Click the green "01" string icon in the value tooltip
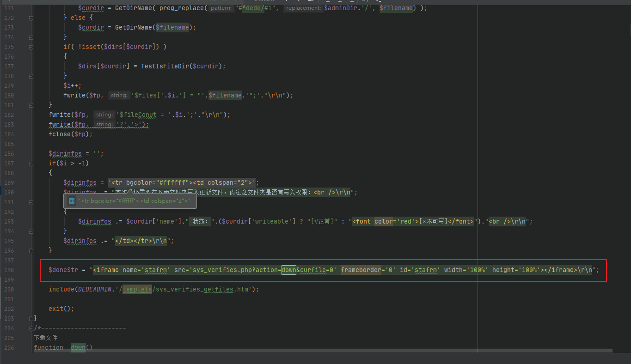The height and width of the screenshot is (364, 631). (71, 200)
